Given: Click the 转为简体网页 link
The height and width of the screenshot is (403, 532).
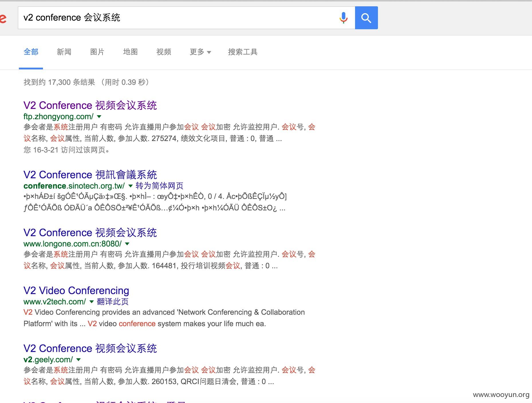Looking at the screenshot, I should click(x=159, y=186).
